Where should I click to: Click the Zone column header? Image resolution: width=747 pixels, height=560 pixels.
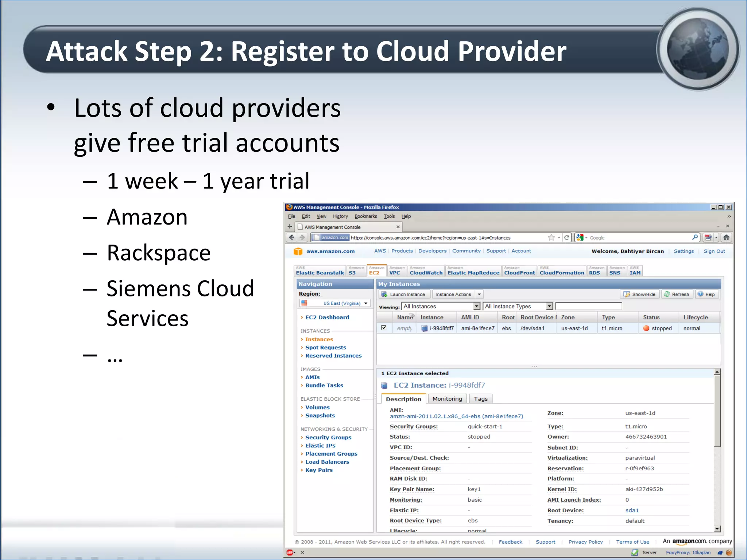click(577, 317)
